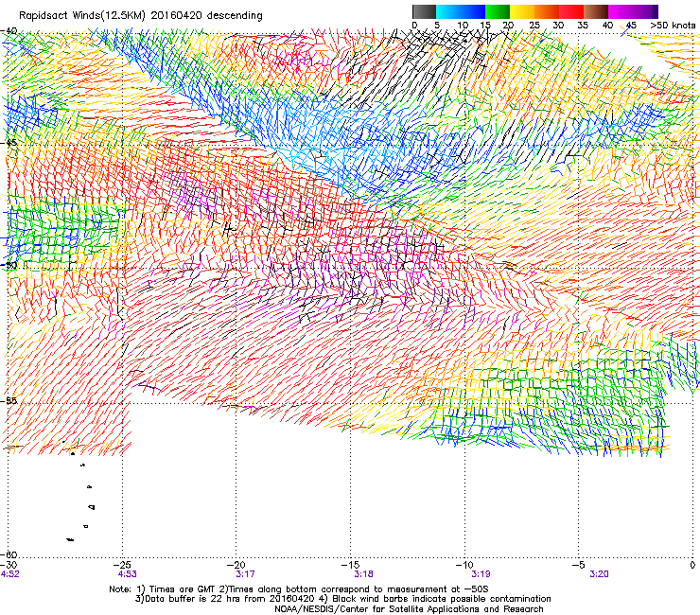Click the cyan-to-blue 5-15 knots legend segment
The height and width of the screenshot is (615, 700).
(x=461, y=11)
